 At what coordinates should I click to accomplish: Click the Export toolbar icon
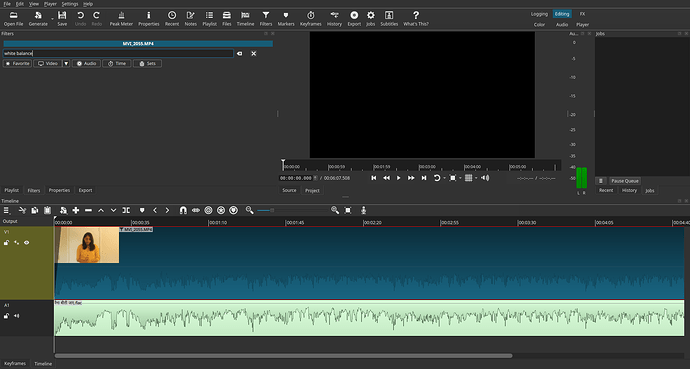(x=354, y=19)
